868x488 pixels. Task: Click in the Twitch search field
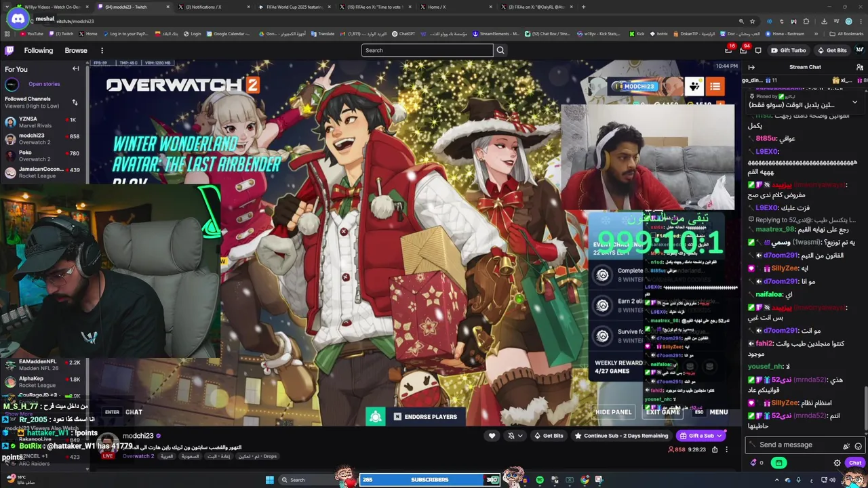pos(427,50)
